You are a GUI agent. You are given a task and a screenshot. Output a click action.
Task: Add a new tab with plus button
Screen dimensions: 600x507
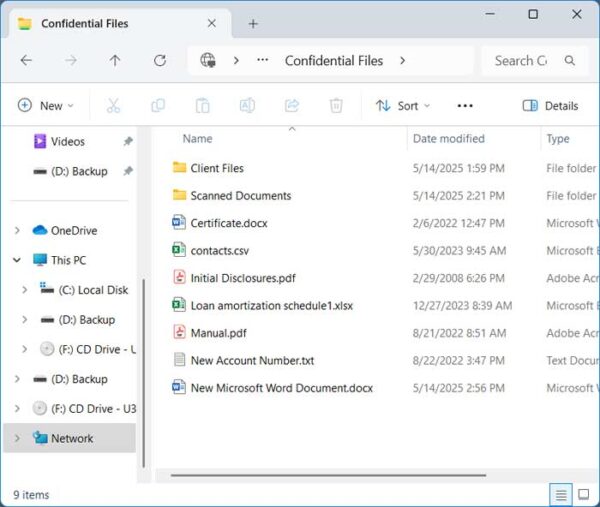tap(253, 24)
